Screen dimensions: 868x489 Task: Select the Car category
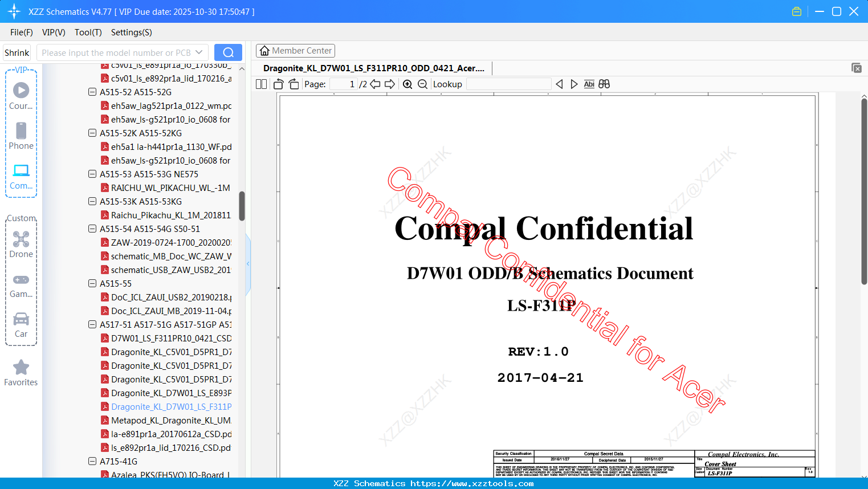[21, 325]
